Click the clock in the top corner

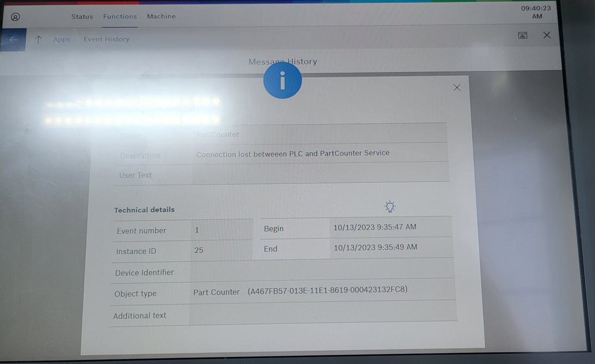(535, 12)
